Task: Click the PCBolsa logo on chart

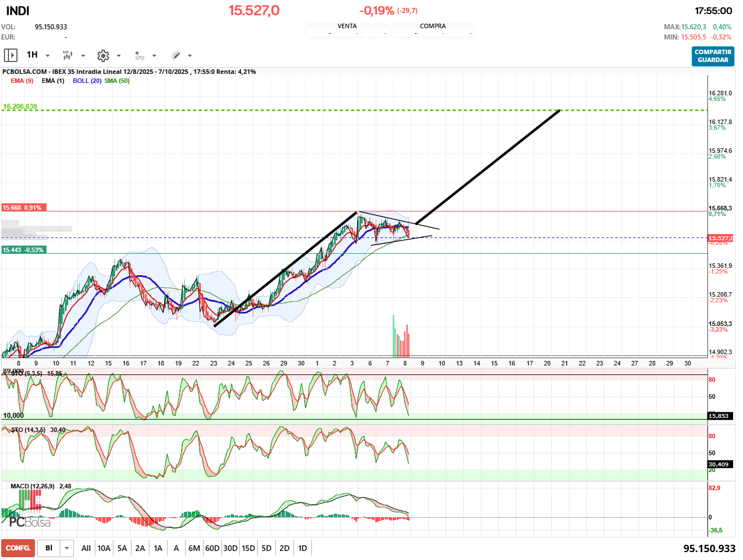Action: 30,522
